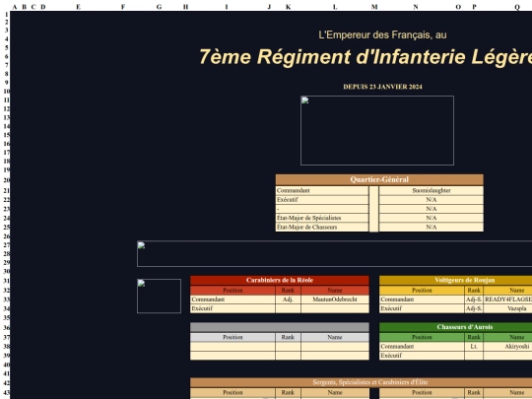Click column header letter L

[335, 7]
